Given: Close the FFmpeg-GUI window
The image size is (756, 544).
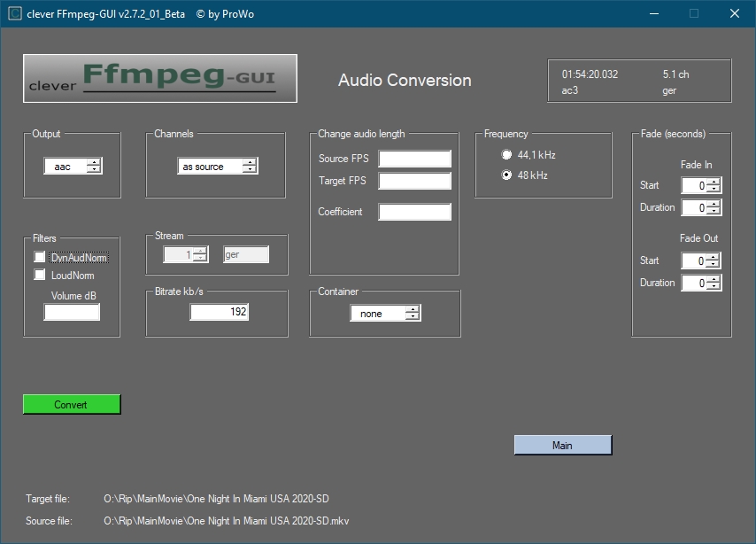Looking at the screenshot, I should (x=734, y=13).
